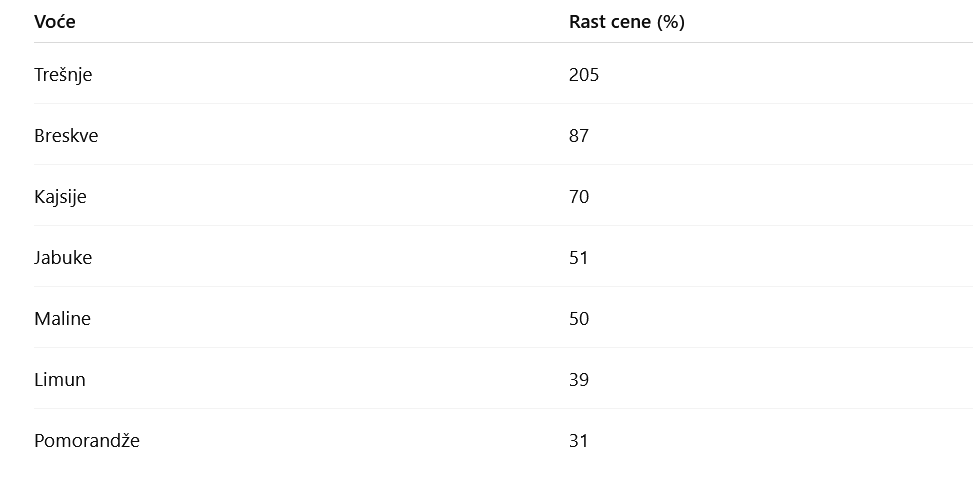Select the 39 price growth value
973x478 pixels.
[579, 379]
